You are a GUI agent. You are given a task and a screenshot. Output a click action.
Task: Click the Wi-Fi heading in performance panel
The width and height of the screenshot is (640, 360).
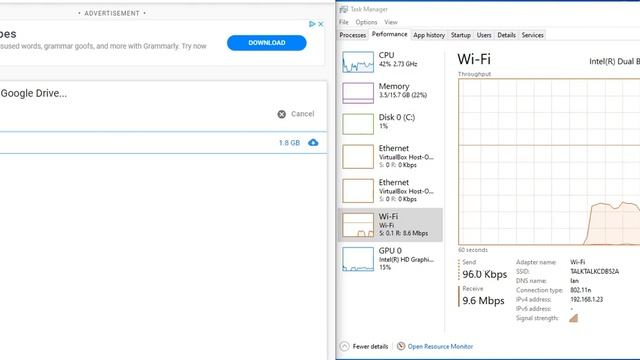point(474,59)
